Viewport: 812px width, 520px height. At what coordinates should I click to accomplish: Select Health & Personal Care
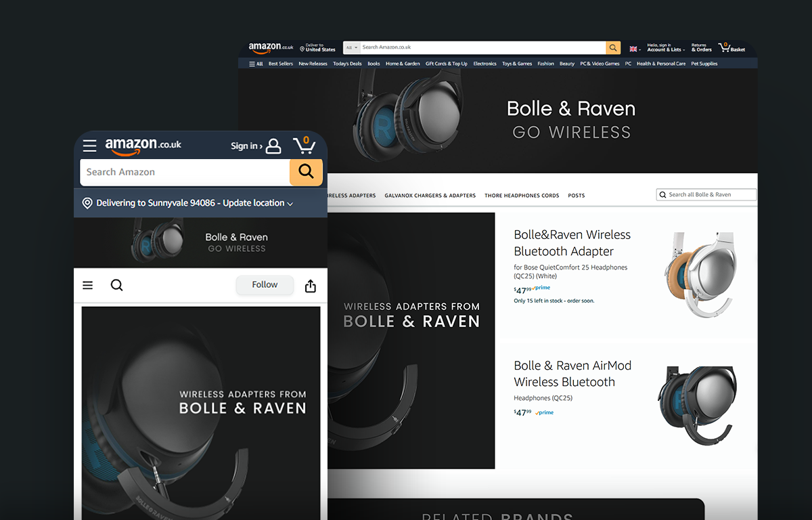[x=661, y=64]
